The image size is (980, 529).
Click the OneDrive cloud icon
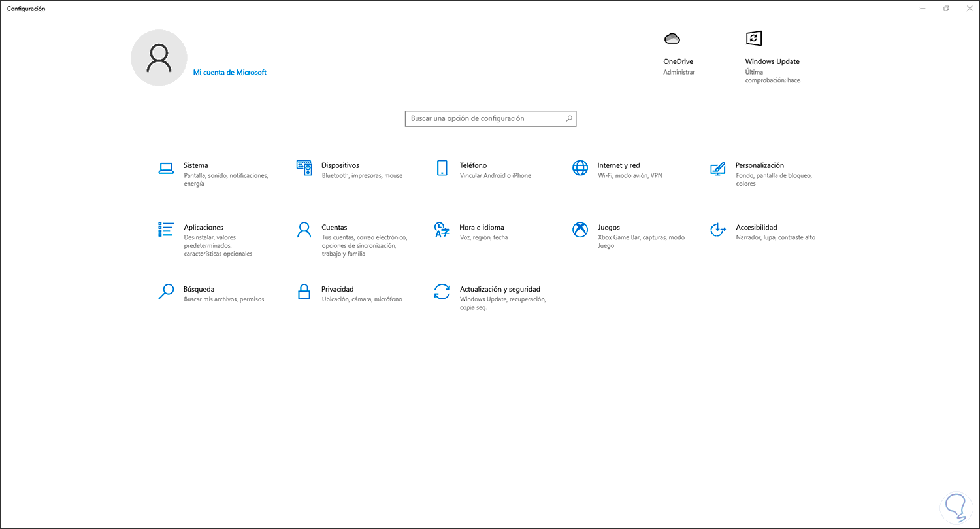pos(673,39)
